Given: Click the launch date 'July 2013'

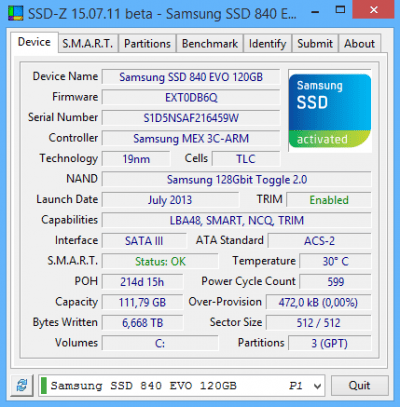Looking at the screenshot, I should 170,200.
